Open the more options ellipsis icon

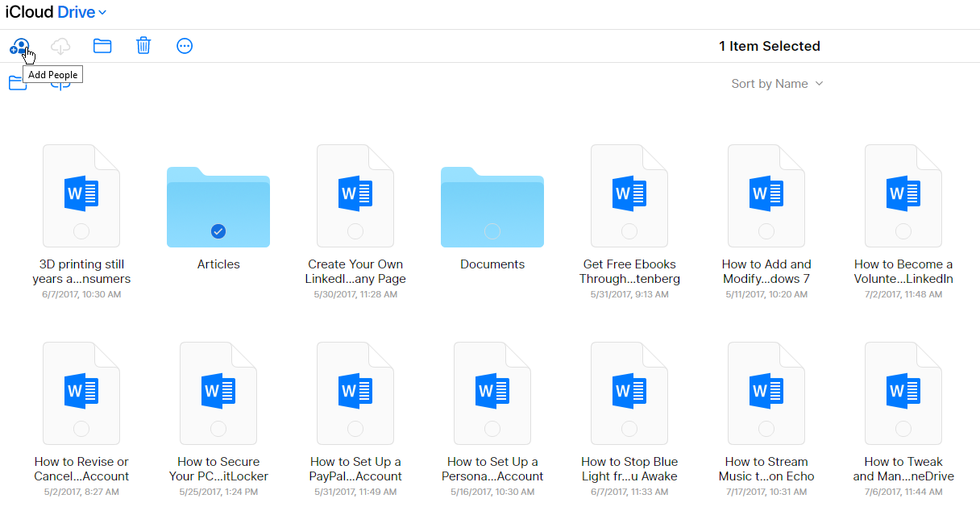point(185,46)
